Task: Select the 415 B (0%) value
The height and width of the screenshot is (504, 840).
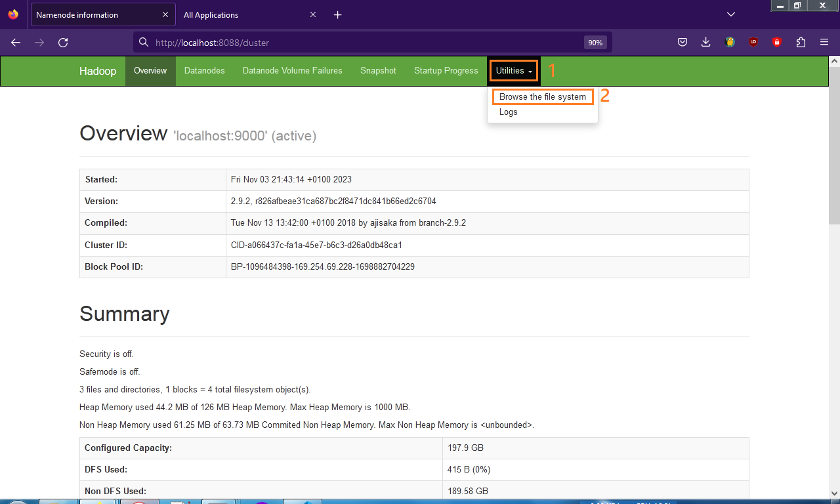Action: point(469,470)
